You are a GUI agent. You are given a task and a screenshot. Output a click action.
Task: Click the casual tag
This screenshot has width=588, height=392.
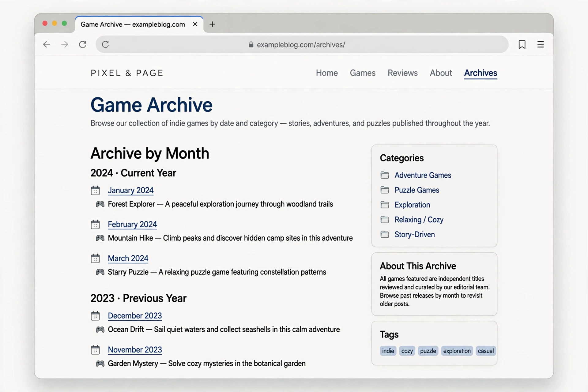[486, 351]
